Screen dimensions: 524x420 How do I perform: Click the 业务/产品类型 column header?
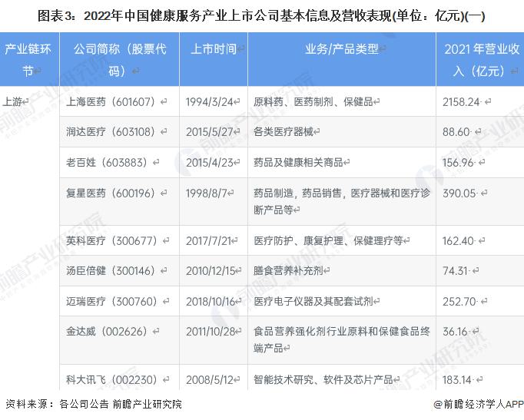(x=342, y=50)
